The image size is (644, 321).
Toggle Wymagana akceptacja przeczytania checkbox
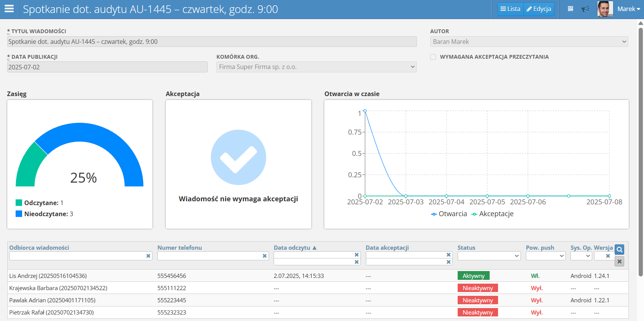point(433,57)
